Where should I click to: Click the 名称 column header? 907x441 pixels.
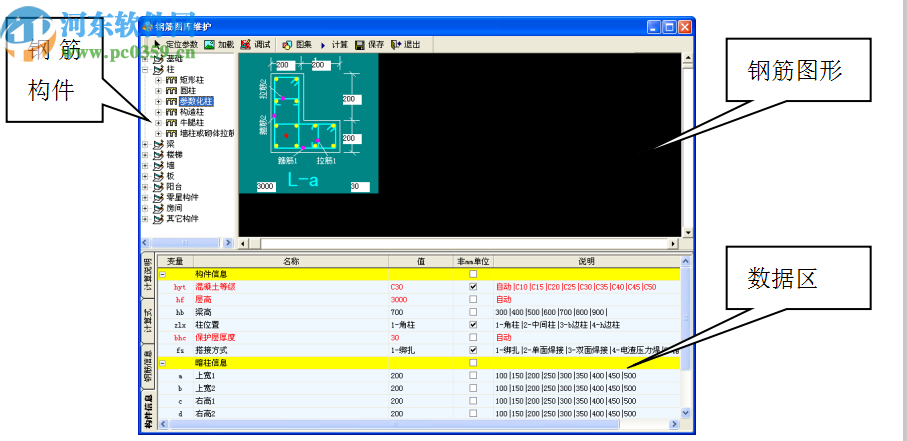pyautogui.click(x=291, y=262)
